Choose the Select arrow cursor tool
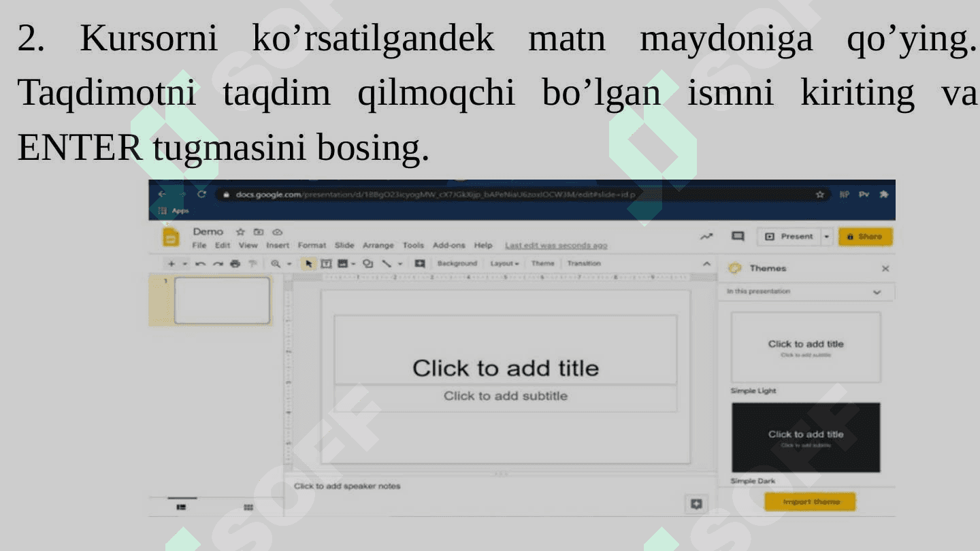980x551 pixels. (308, 264)
